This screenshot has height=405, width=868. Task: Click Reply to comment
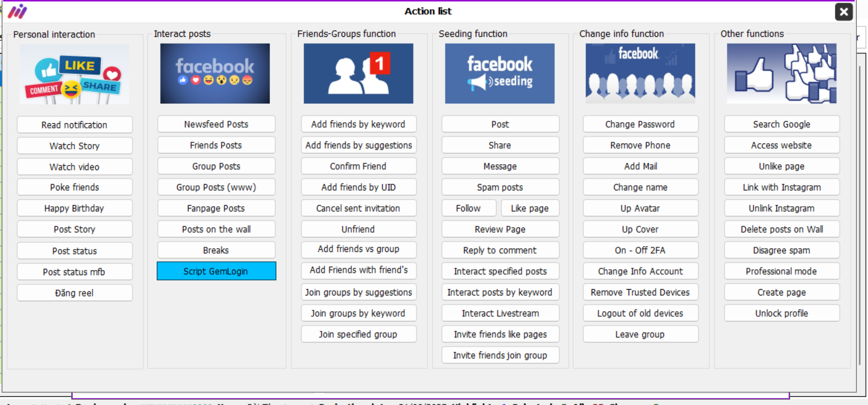coord(500,250)
